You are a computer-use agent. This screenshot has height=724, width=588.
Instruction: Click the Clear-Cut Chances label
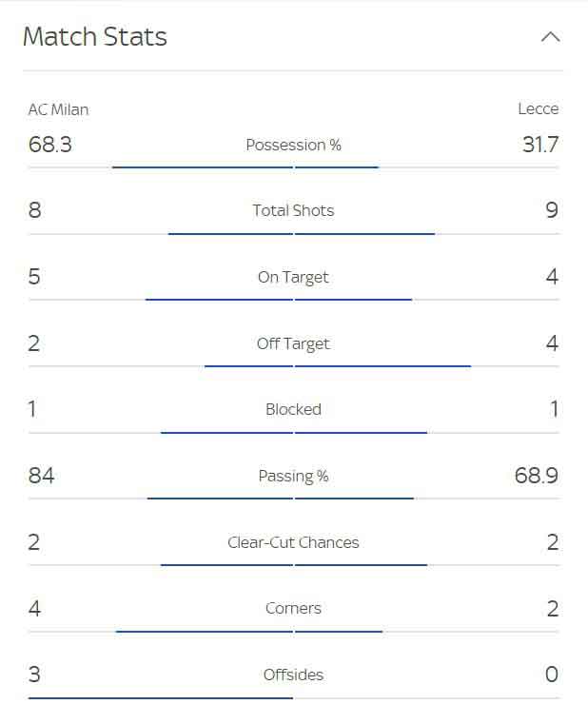click(293, 542)
